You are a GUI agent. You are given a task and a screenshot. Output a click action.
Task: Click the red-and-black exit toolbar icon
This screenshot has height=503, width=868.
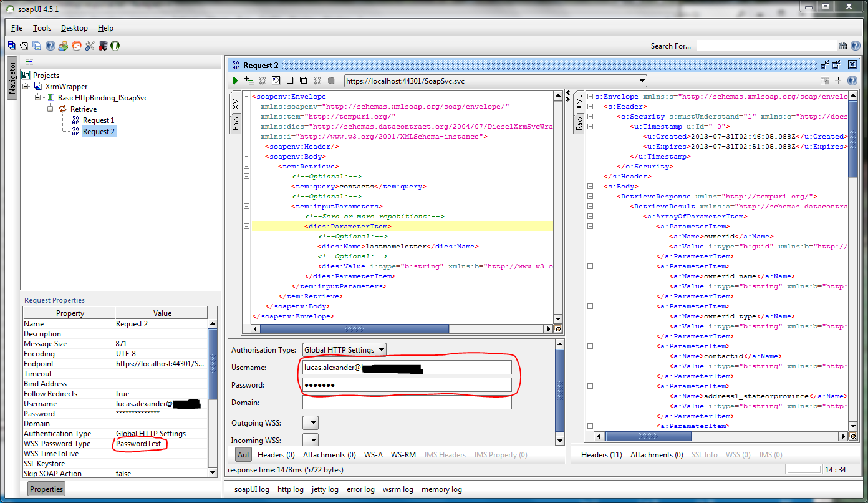pyautogui.click(x=103, y=46)
